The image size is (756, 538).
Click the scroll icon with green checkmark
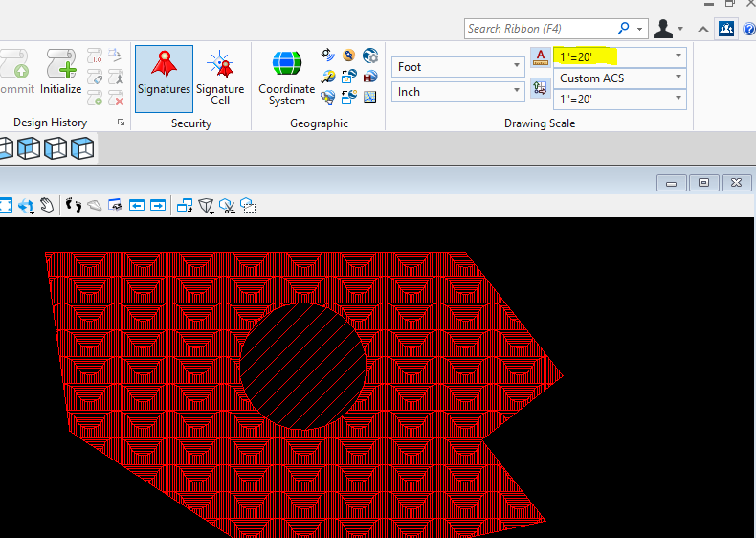95,98
